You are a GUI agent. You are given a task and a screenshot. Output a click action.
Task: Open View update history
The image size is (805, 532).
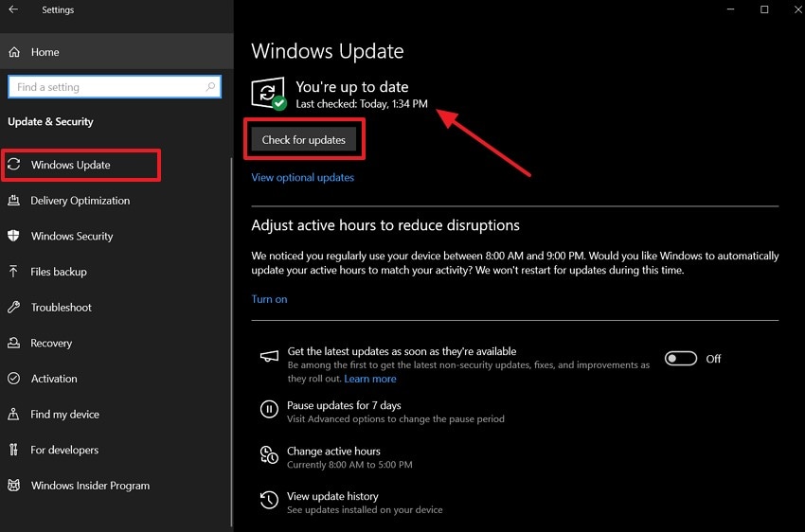332,496
